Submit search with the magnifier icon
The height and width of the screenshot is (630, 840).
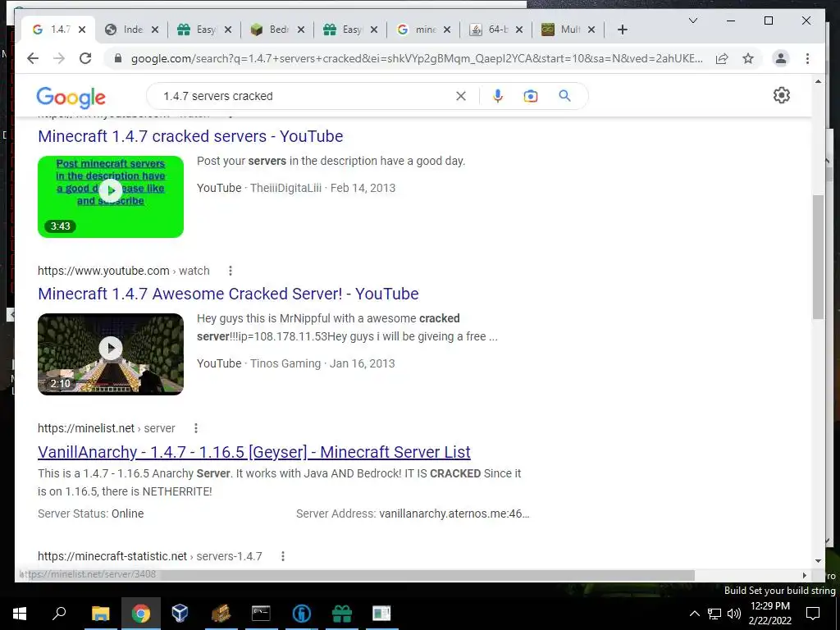tap(564, 96)
